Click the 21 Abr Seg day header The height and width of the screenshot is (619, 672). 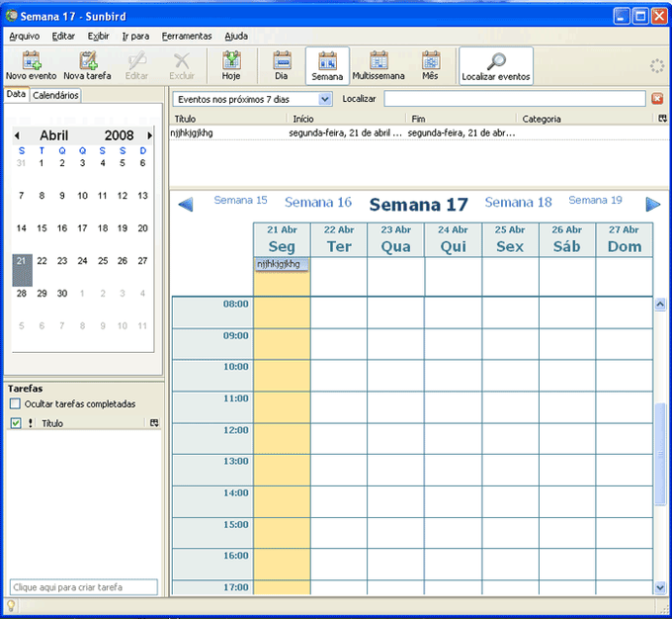(x=282, y=240)
